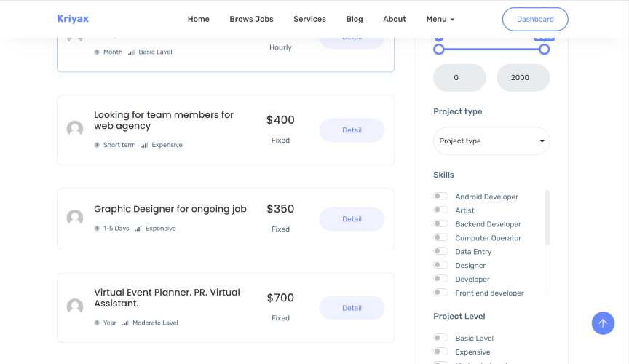The image size is (629, 364).
Task: Click avatar of Graphic Designer job poster
Action: point(74,218)
